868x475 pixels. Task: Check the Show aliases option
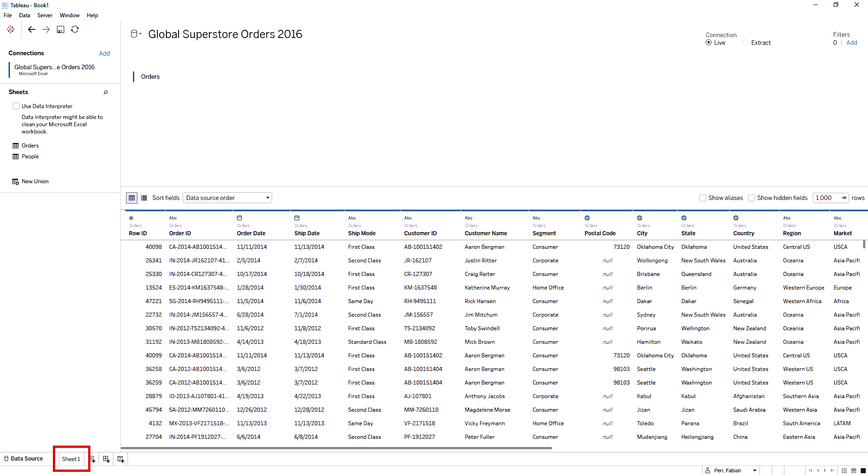click(703, 198)
